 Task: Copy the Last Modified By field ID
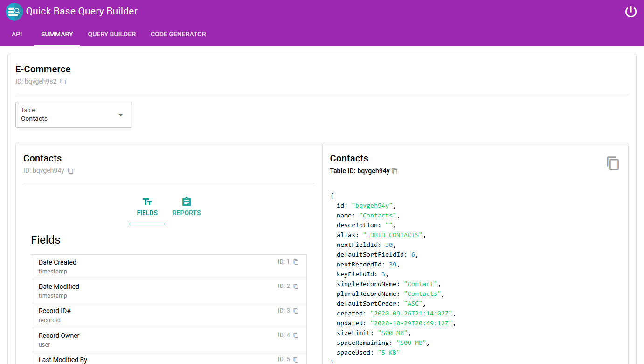tap(296, 359)
